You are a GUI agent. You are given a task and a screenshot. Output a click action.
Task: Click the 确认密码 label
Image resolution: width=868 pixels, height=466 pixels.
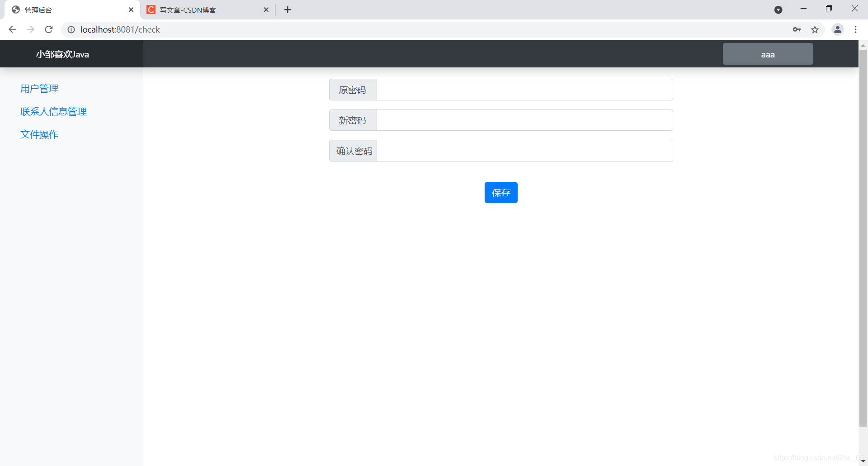354,151
